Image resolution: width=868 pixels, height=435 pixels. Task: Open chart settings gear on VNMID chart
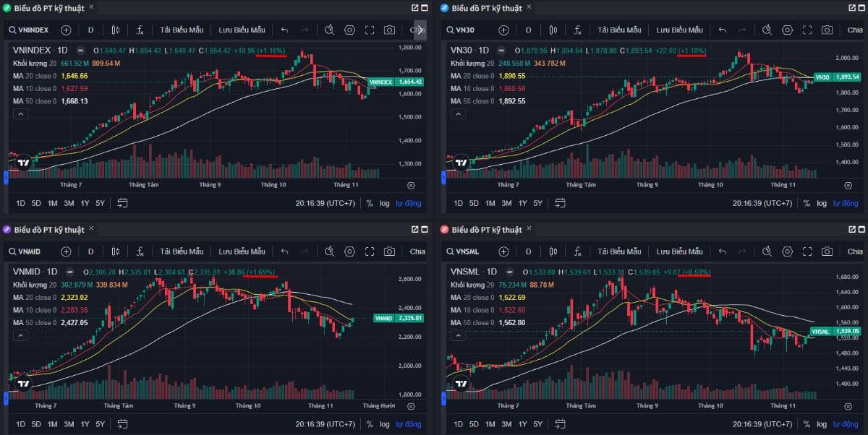(350, 251)
